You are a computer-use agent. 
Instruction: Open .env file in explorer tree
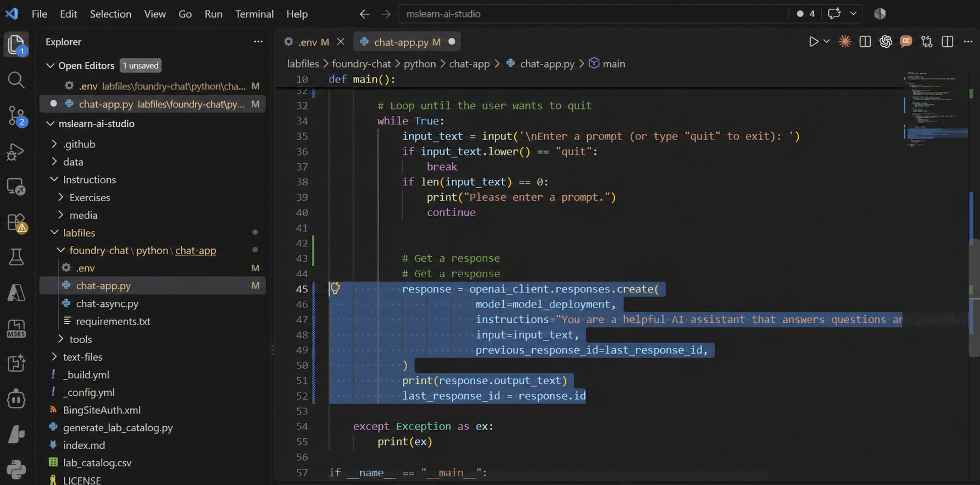tap(86, 268)
